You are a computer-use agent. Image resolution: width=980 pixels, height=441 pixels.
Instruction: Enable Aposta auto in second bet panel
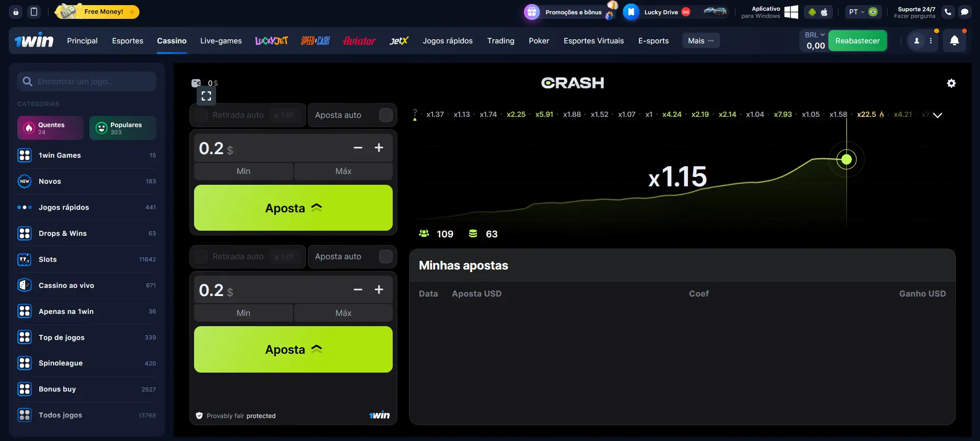(386, 257)
